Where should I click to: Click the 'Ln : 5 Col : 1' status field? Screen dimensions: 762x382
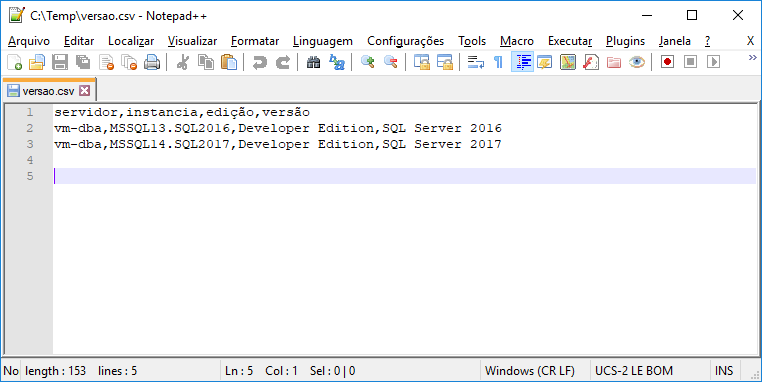coord(261,371)
